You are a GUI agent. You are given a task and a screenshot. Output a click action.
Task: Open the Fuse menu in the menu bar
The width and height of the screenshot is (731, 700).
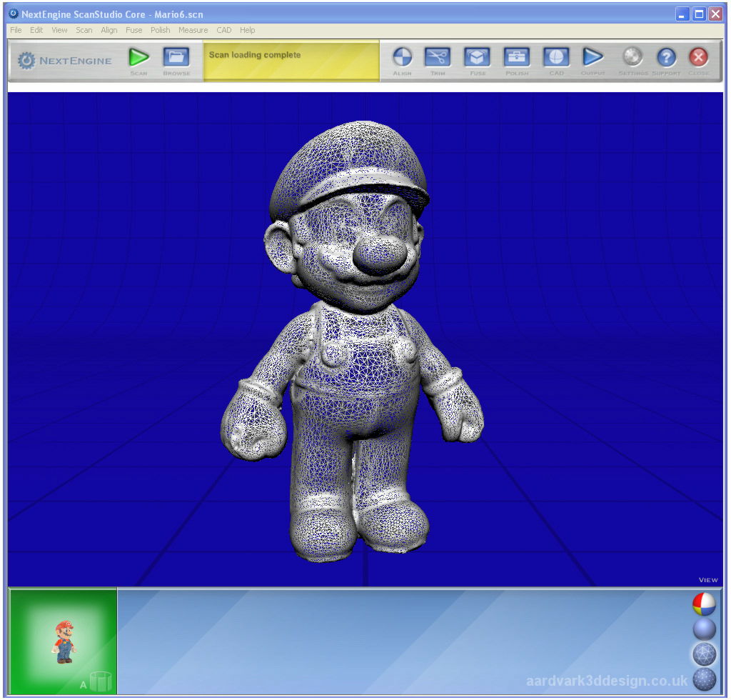[x=133, y=30]
